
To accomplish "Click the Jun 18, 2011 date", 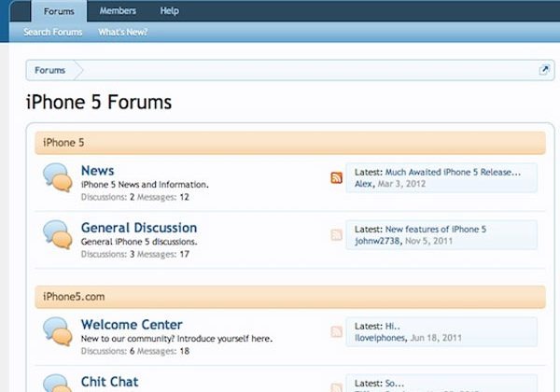I will 436,338.
